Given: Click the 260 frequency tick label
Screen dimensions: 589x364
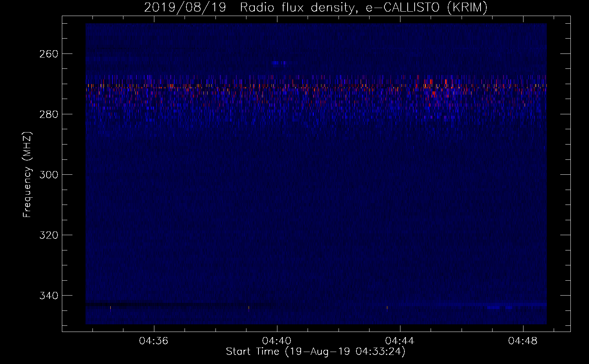Looking at the screenshot, I should tap(49, 54).
